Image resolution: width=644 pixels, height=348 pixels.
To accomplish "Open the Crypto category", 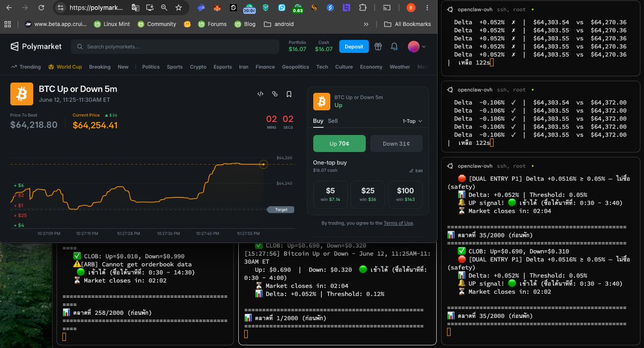I will coord(198,67).
